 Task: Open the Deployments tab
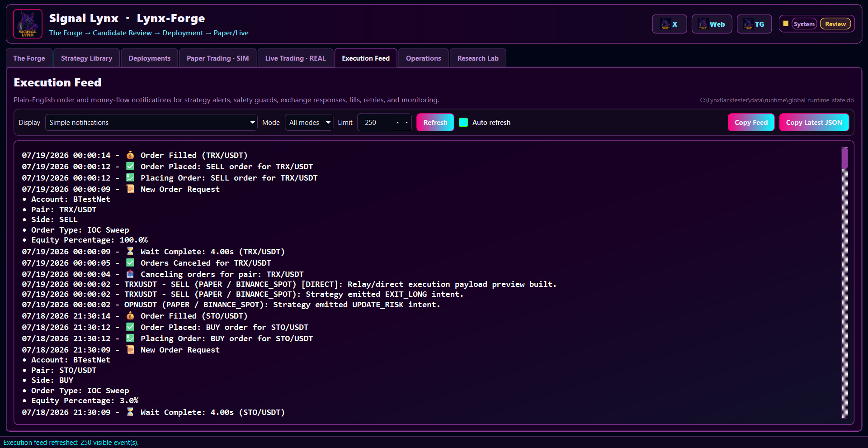click(149, 58)
